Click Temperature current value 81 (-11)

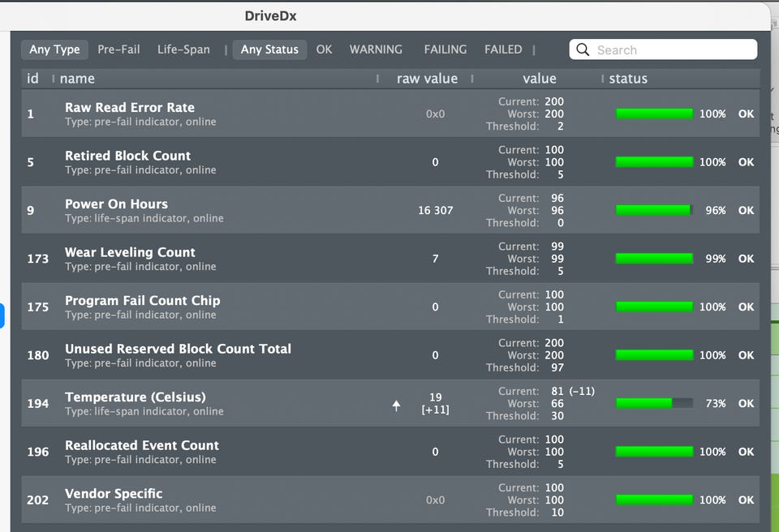coord(572,391)
